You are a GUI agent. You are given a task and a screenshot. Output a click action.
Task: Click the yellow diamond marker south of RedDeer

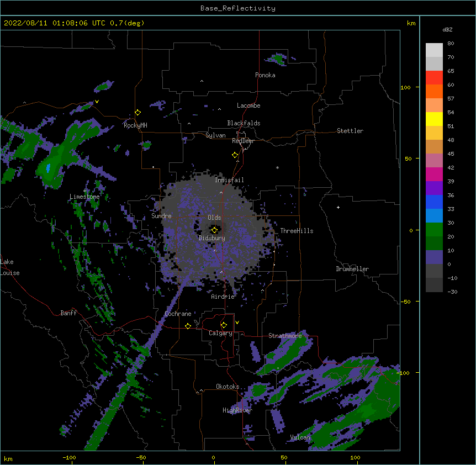pos(235,155)
